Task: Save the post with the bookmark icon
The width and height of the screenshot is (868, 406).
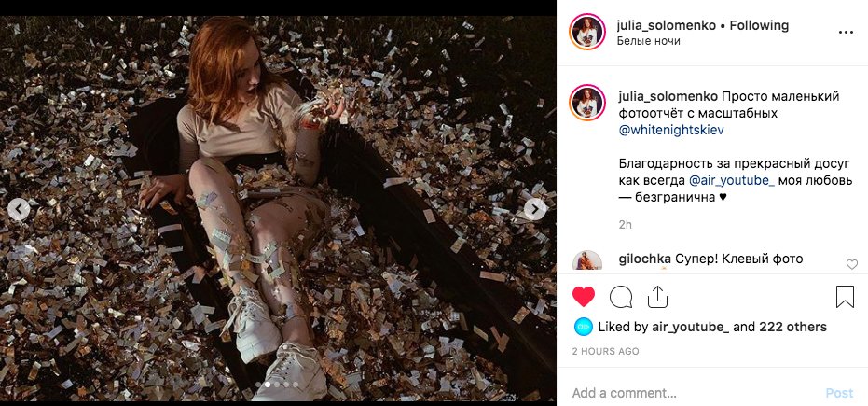Action: coord(845,297)
